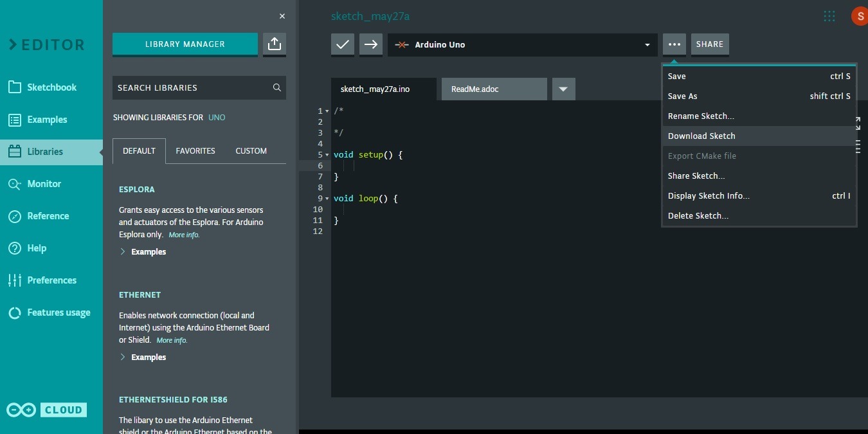Verify the sketch with the checkmark icon
This screenshot has width=868, height=434.
click(x=342, y=44)
